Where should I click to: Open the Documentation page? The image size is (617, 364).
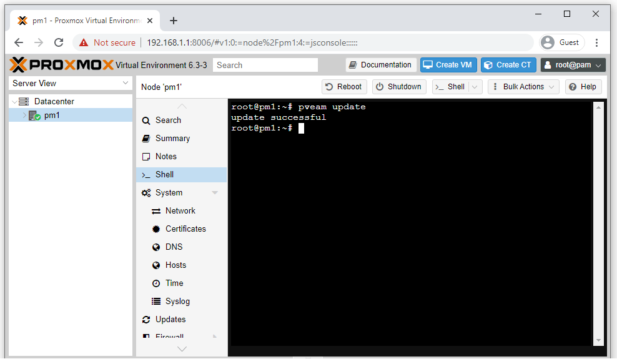click(381, 65)
